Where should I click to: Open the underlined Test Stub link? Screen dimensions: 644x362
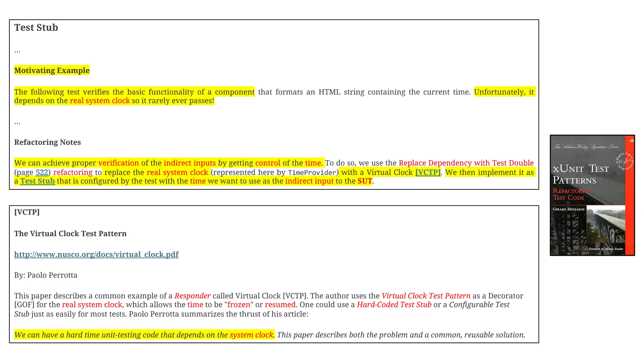coord(37,181)
